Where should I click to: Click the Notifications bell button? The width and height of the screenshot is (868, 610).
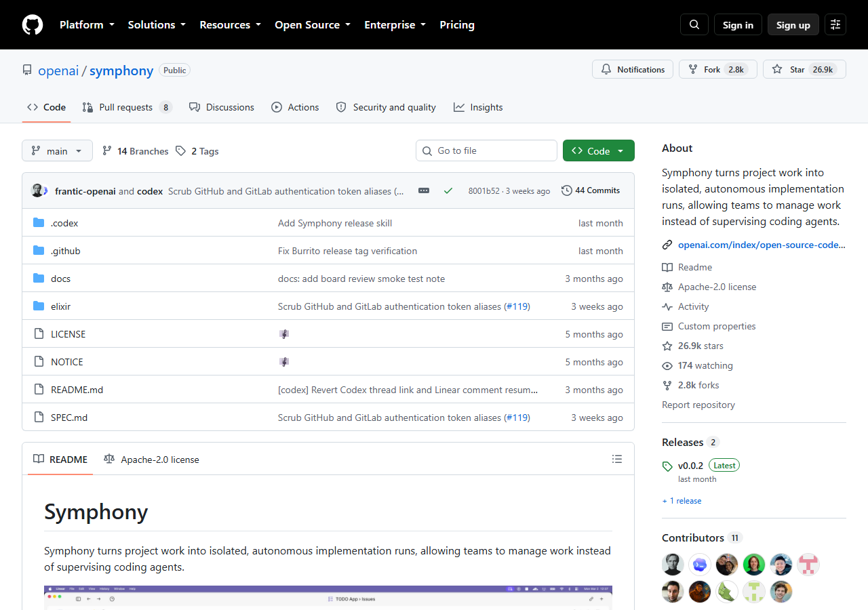coord(633,69)
